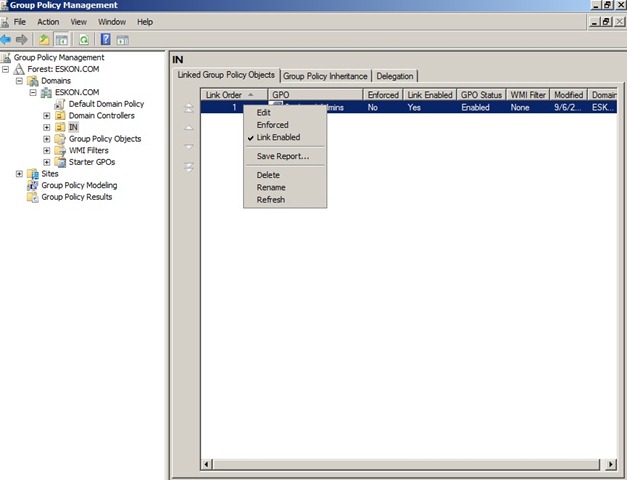Switch to Group Policy Inheritance tab
Screen dimensions: 627x480
pyautogui.click(x=325, y=76)
